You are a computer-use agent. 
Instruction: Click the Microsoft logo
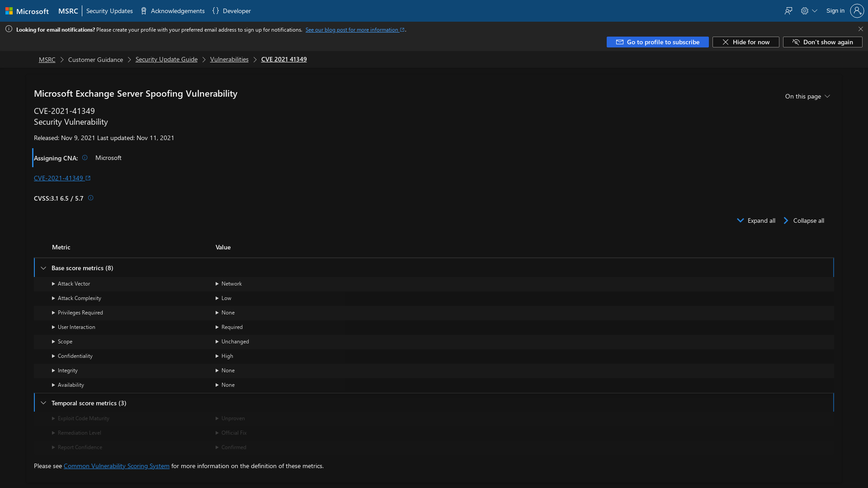pyautogui.click(x=27, y=11)
